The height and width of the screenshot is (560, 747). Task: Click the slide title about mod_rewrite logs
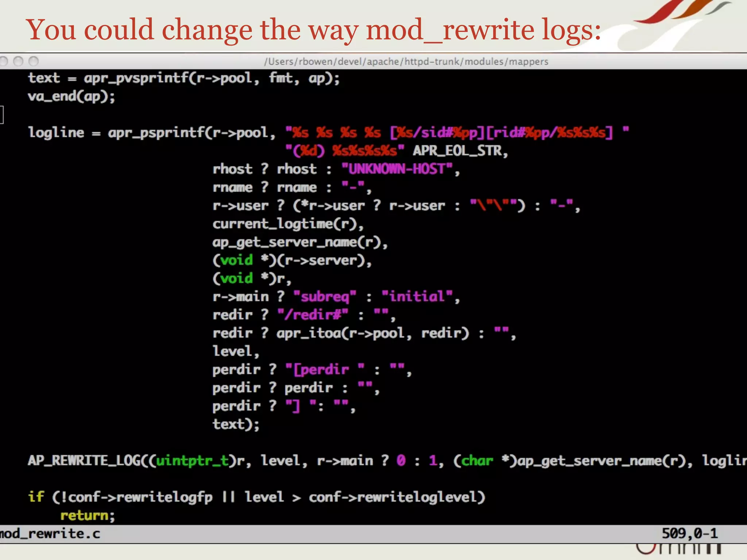pyautogui.click(x=314, y=30)
